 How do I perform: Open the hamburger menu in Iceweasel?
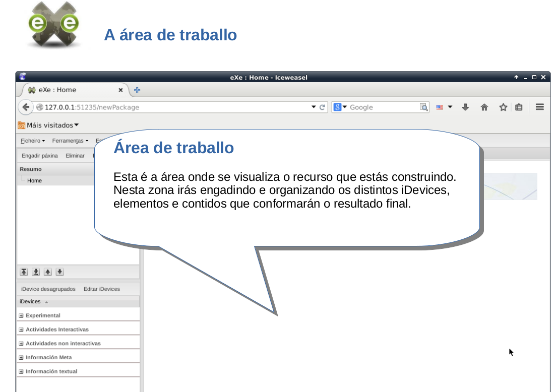pos(540,107)
